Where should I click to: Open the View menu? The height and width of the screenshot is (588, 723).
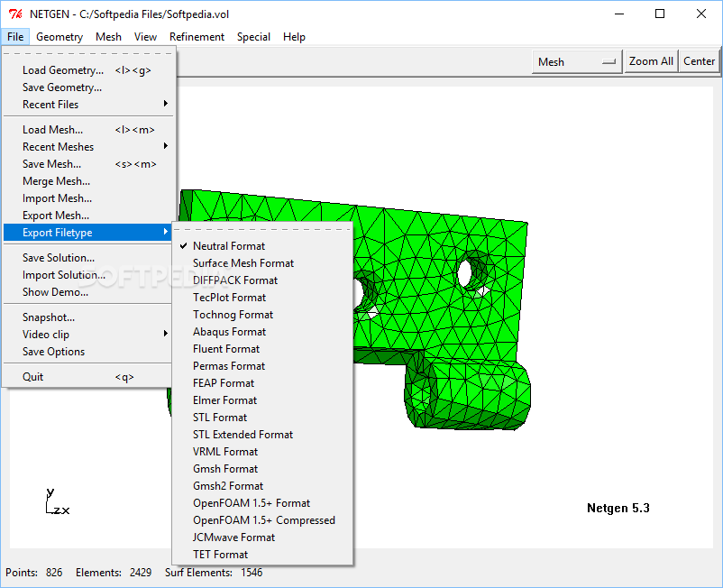145,36
